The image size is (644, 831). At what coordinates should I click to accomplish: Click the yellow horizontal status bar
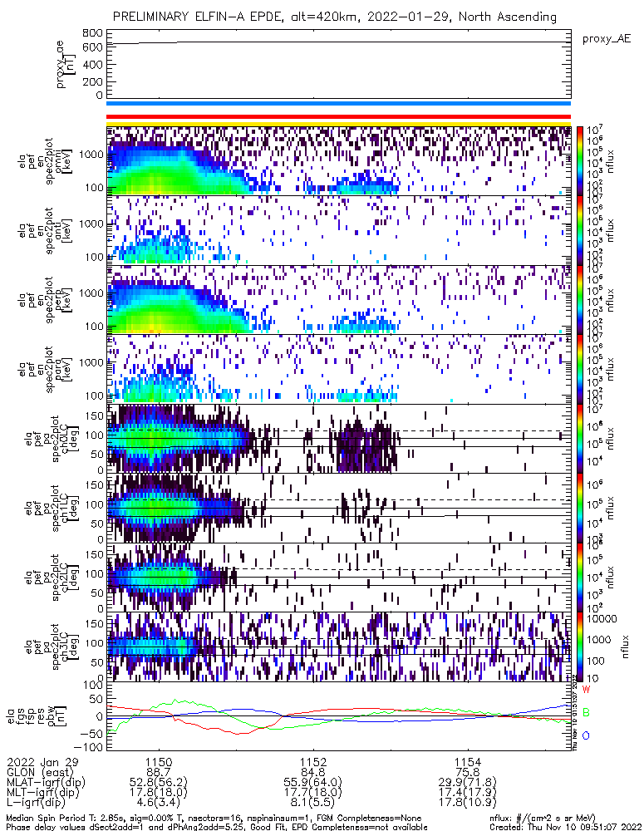(x=339, y=125)
